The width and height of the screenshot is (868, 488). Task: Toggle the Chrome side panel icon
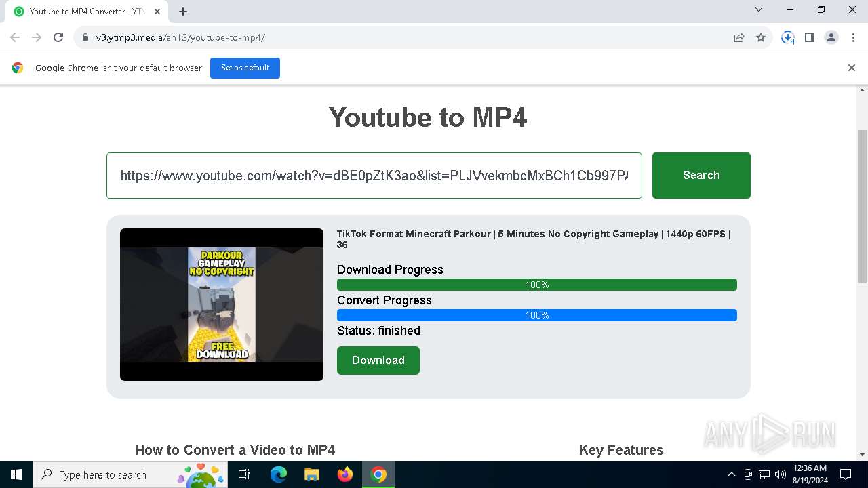pos(810,37)
